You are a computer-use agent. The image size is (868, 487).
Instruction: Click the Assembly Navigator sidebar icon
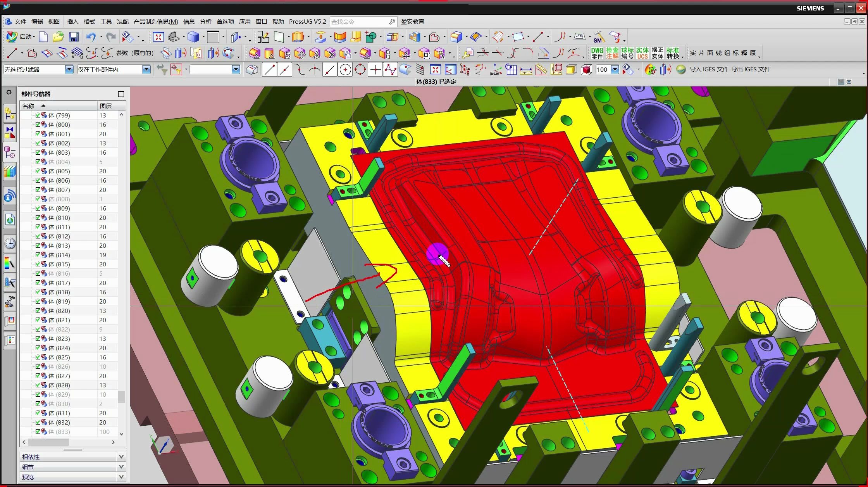(10, 114)
